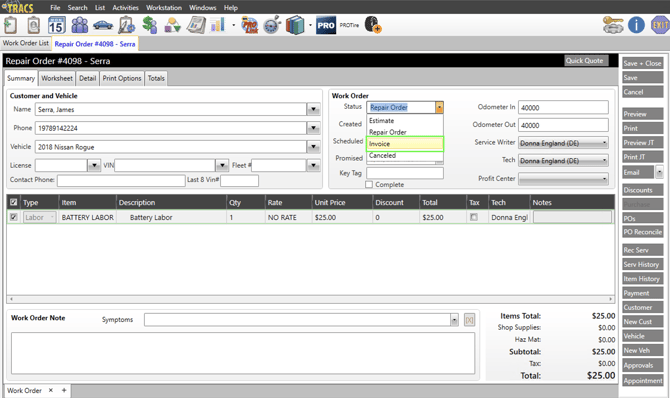Click the Preview button
The height and width of the screenshot is (398, 670).
[x=642, y=114]
